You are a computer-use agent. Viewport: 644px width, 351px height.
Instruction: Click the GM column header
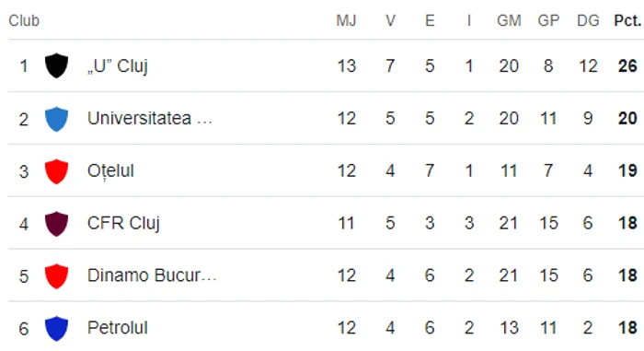509,20
